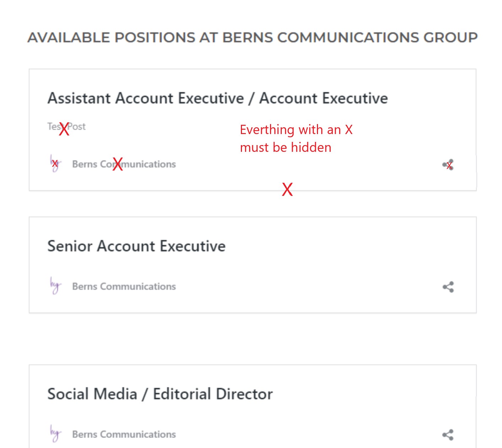Click share icon on Assistant Account Executive card
502x448 pixels.
coord(448,165)
